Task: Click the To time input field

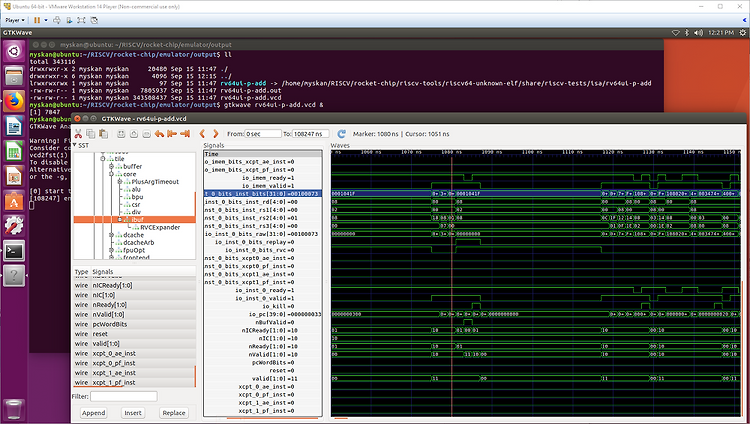Action: 310,134
